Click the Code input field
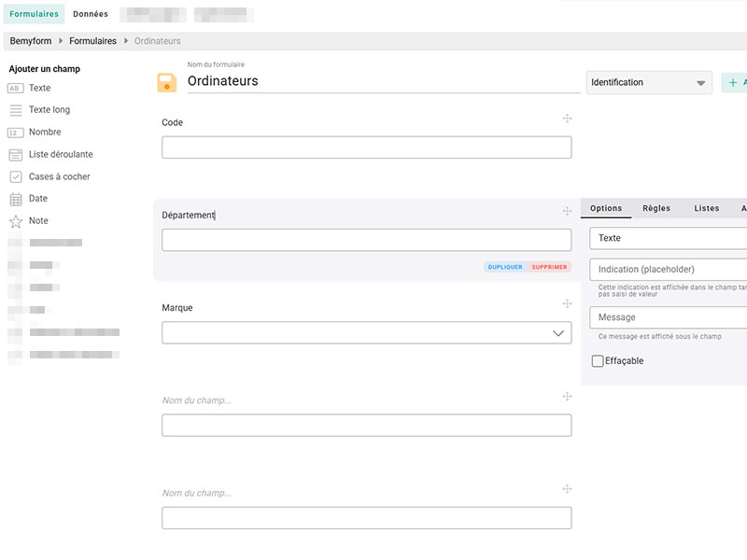747x560 pixels. pyautogui.click(x=366, y=147)
